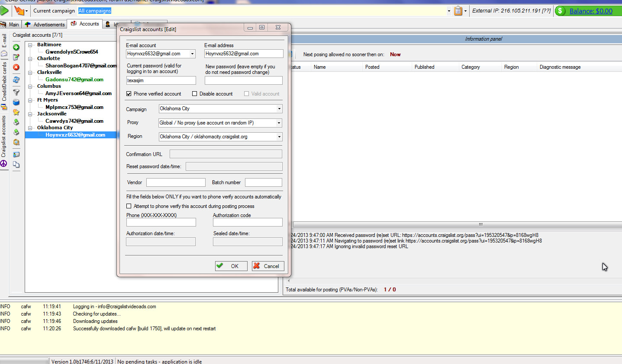Click the yellow star icon in sidebar
This screenshot has height=364, width=622.
click(16, 112)
